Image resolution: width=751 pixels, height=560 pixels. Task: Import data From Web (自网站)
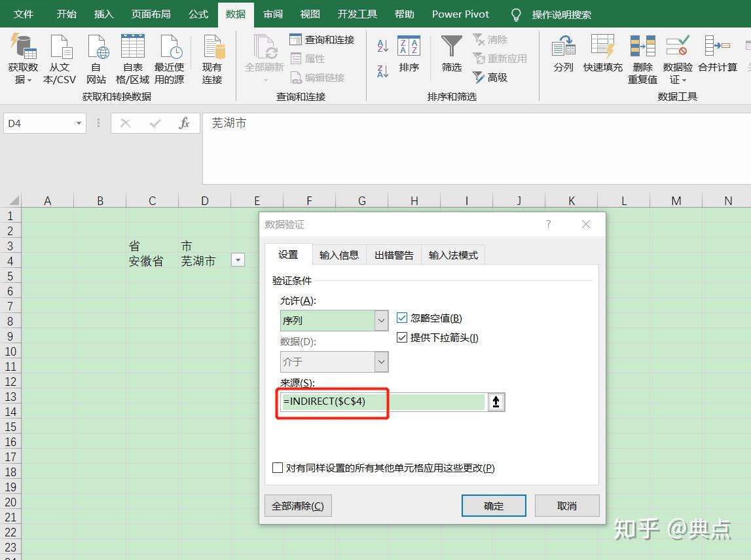tap(96, 60)
